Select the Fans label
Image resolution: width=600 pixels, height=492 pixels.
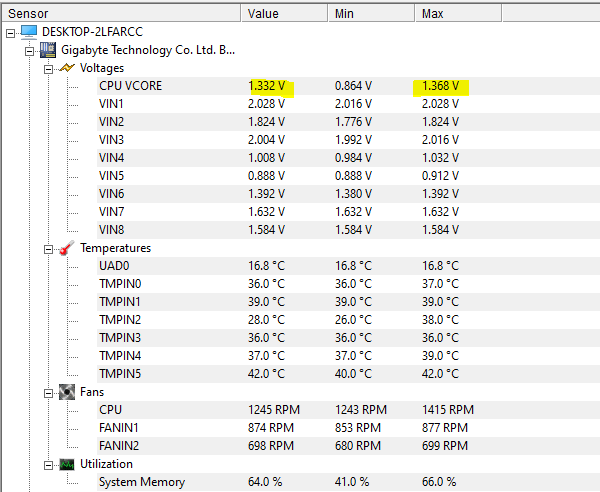click(x=92, y=392)
